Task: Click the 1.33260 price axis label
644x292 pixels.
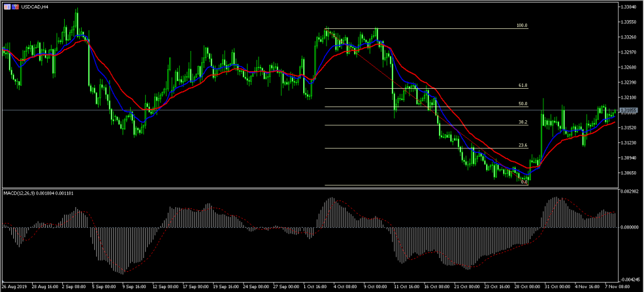Action: point(629,37)
